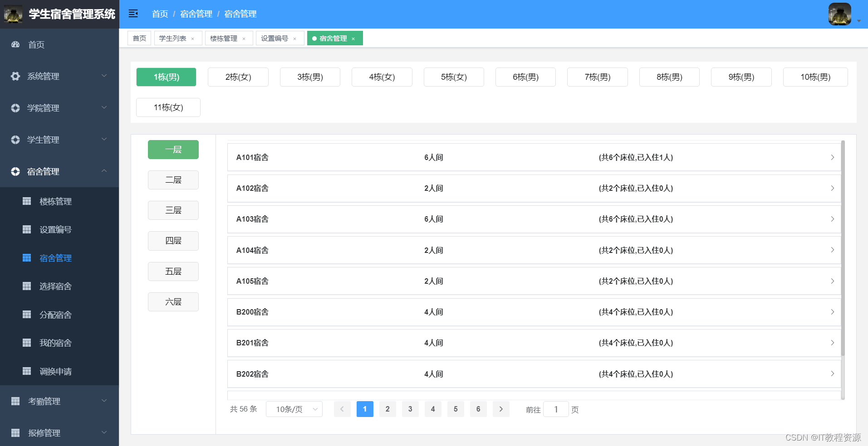Click the grid icon beside 楼栋管理
This screenshot has width=868, height=446.
(27, 201)
